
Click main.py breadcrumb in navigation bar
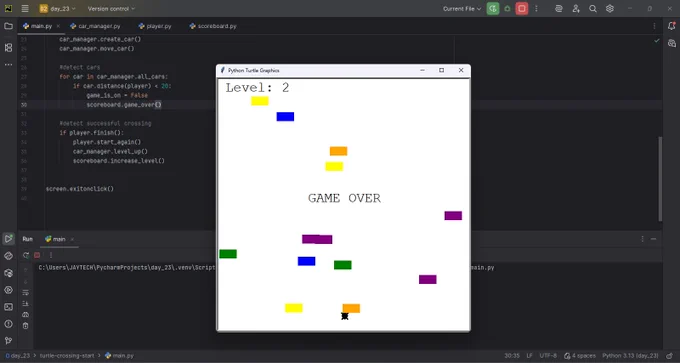120,356
